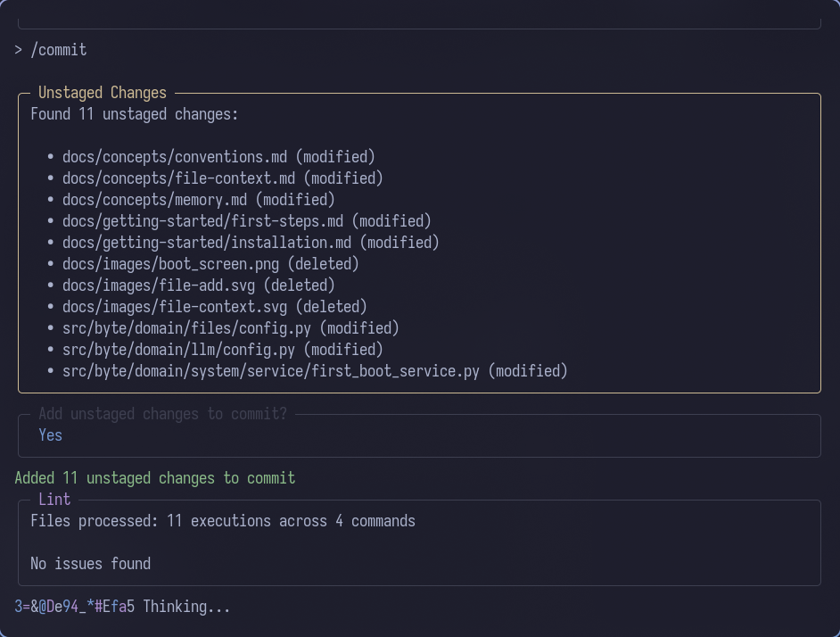Click the /commit command text
Viewport: 840px width, 637px height.
[x=59, y=50]
